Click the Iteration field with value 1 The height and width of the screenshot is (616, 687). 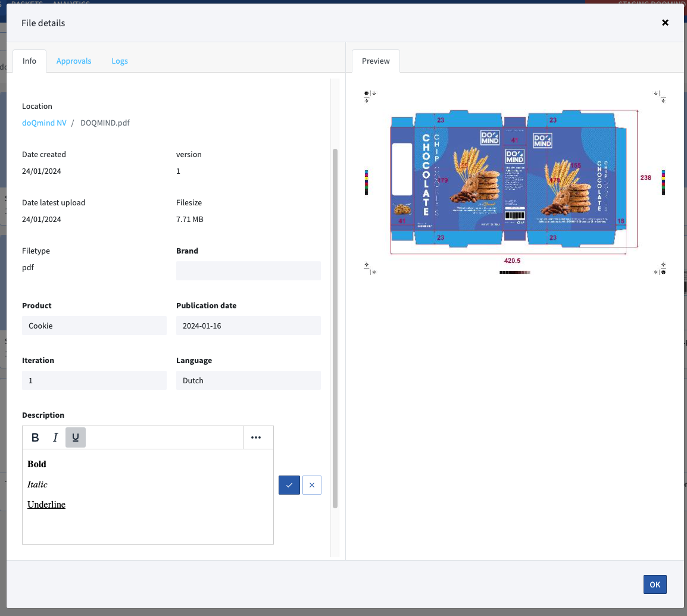coord(94,380)
